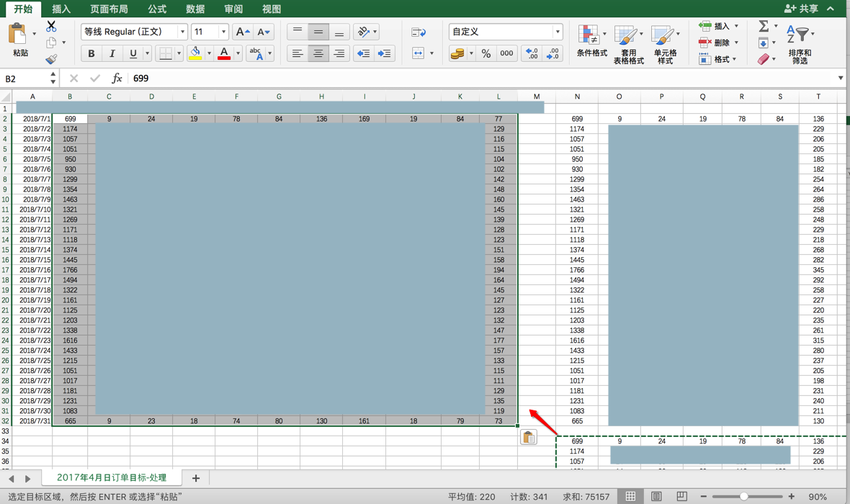The height and width of the screenshot is (504, 850).
Task: Add a new sheet with plus button
Action: tap(196, 478)
